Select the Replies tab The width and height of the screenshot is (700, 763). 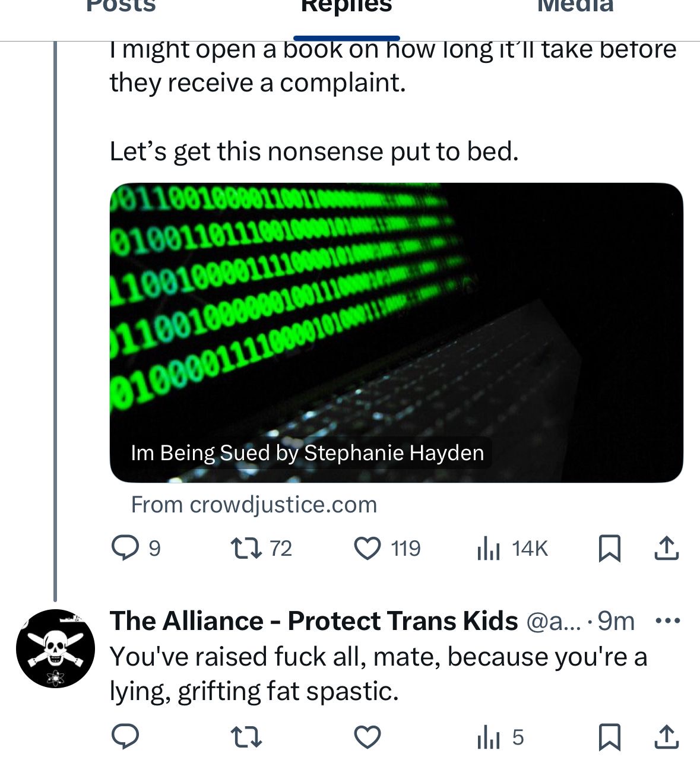pos(347,7)
